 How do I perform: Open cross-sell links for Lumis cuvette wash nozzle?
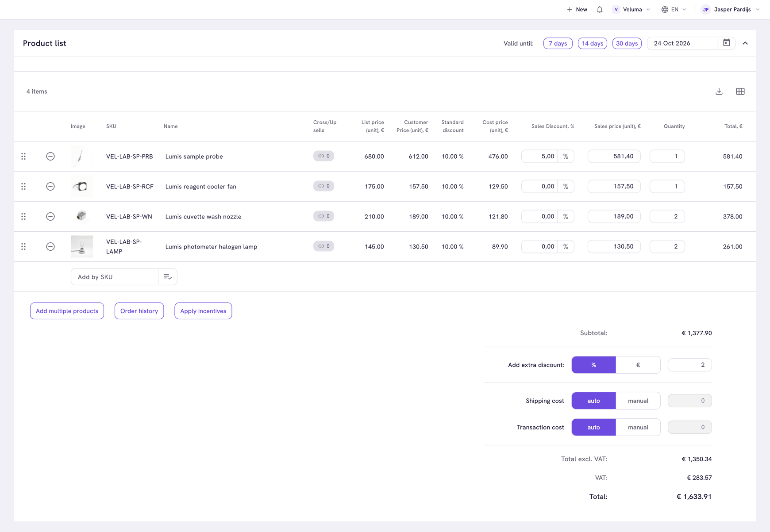pyautogui.click(x=323, y=216)
